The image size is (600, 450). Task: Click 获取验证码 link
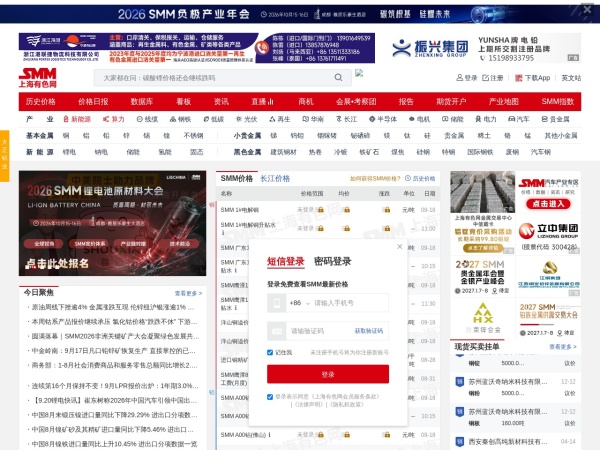pyautogui.click(x=368, y=331)
